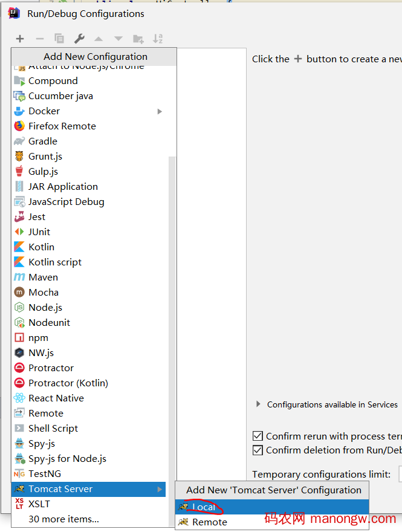Click the wrench edit templates icon
The image size is (402, 532).
(x=79, y=38)
